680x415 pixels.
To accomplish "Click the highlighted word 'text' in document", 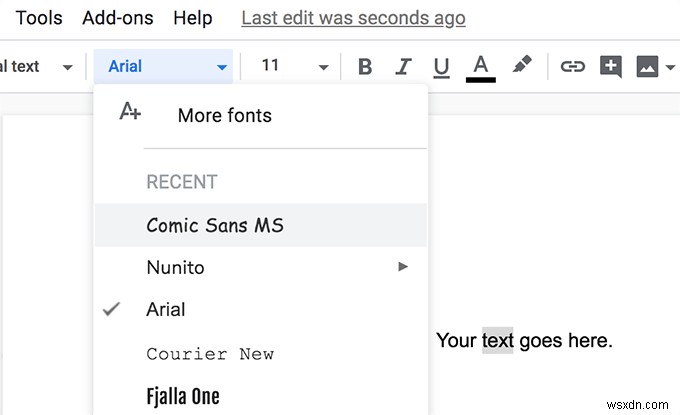I will 497,341.
